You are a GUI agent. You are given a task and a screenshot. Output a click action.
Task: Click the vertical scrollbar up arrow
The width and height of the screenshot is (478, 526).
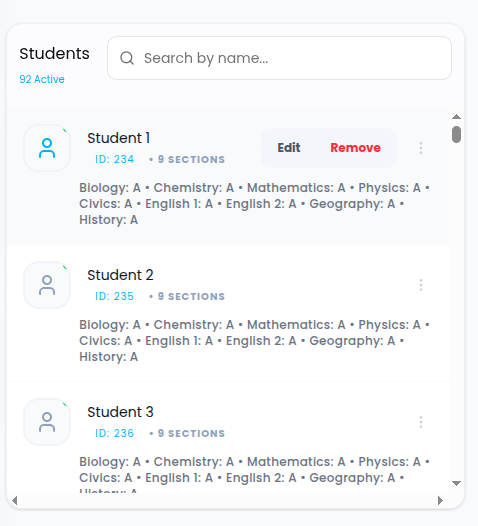point(456,116)
